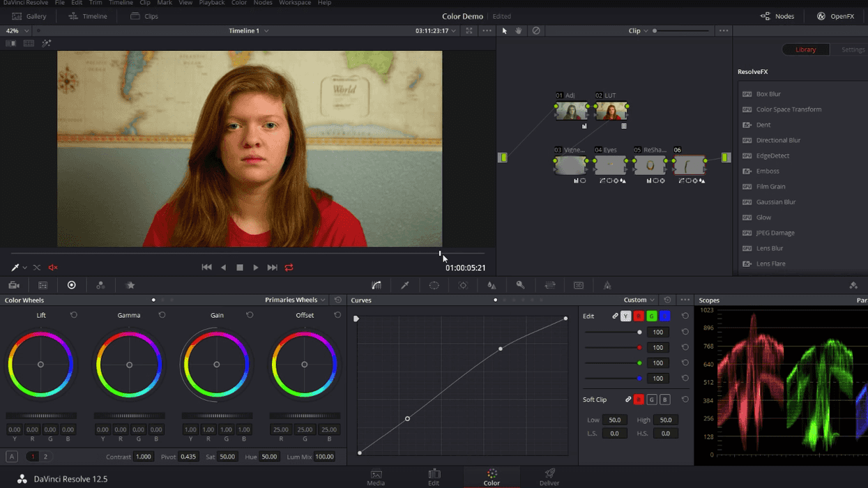Select the Color Wheels palette icon
The width and height of the screenshot is (868, 488).
[x=71, y=285]
